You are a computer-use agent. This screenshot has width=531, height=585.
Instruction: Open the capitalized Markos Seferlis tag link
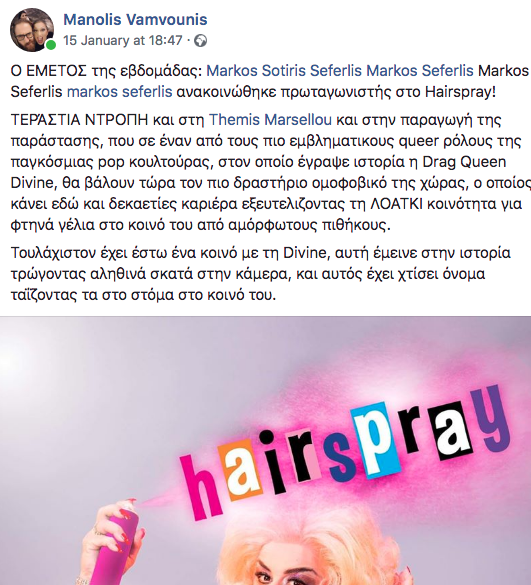point(420,71)
